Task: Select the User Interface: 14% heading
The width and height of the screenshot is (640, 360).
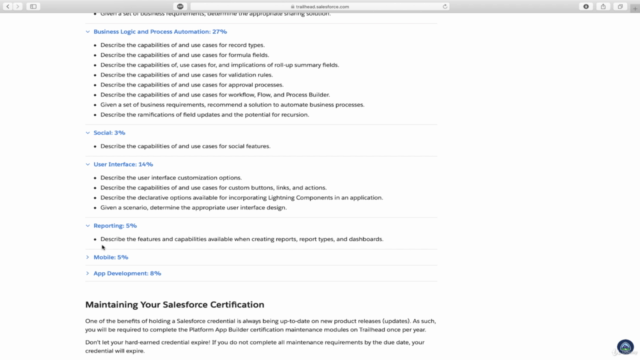Action: [123, 164]
